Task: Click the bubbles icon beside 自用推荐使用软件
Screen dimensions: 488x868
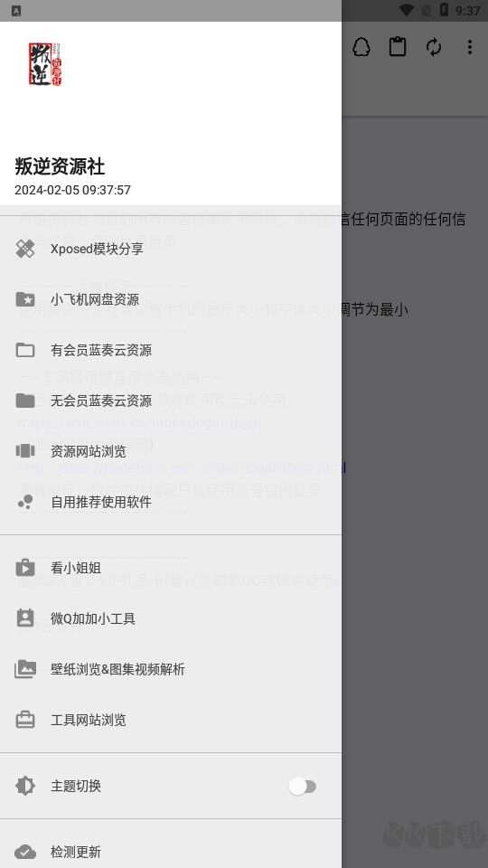Action: click(25, 502)
